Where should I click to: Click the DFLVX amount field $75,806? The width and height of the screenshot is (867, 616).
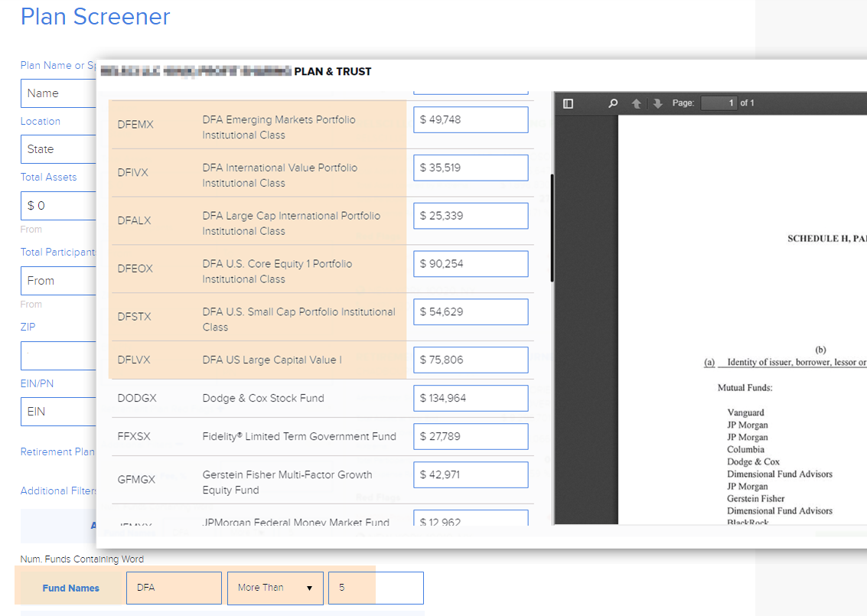click(x=471, y=360)
